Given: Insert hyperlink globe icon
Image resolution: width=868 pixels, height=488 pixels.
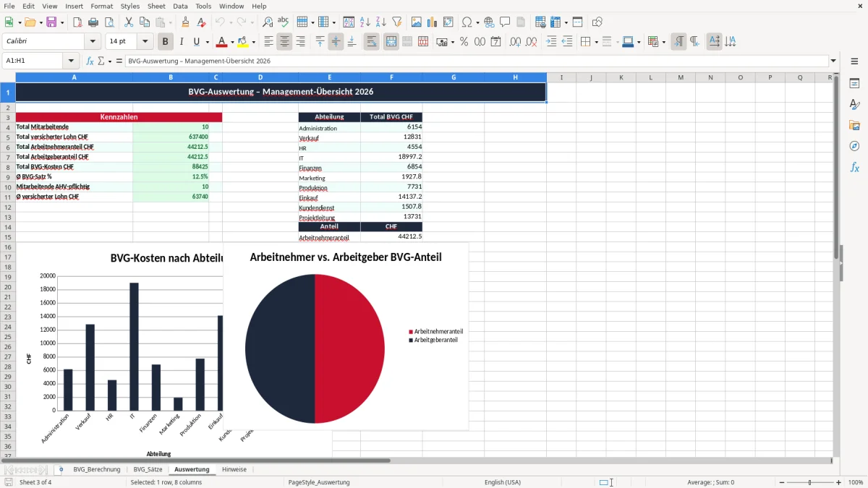Looking at the screenshot, I should (489, 22).
